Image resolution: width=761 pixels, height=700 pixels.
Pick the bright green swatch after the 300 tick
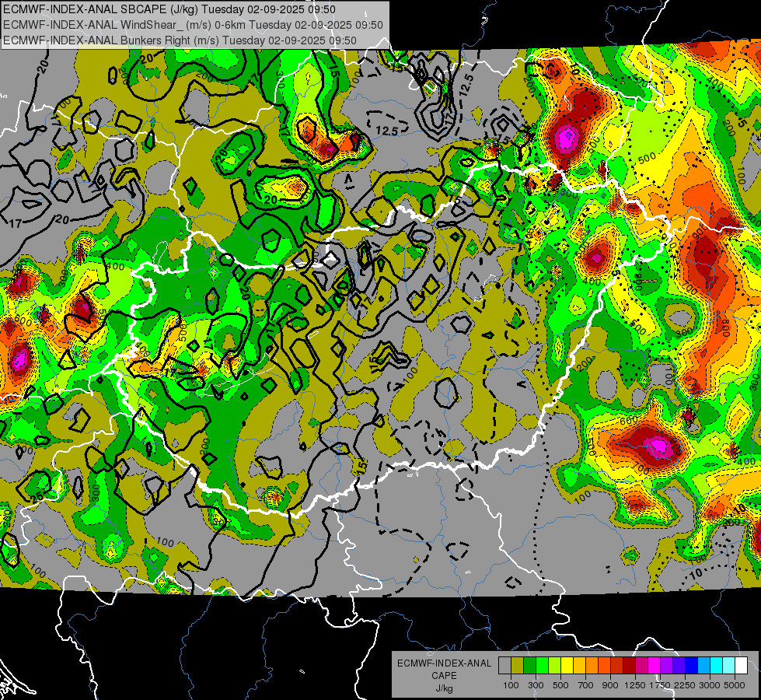pyautogui.click(x=542, y=665)
